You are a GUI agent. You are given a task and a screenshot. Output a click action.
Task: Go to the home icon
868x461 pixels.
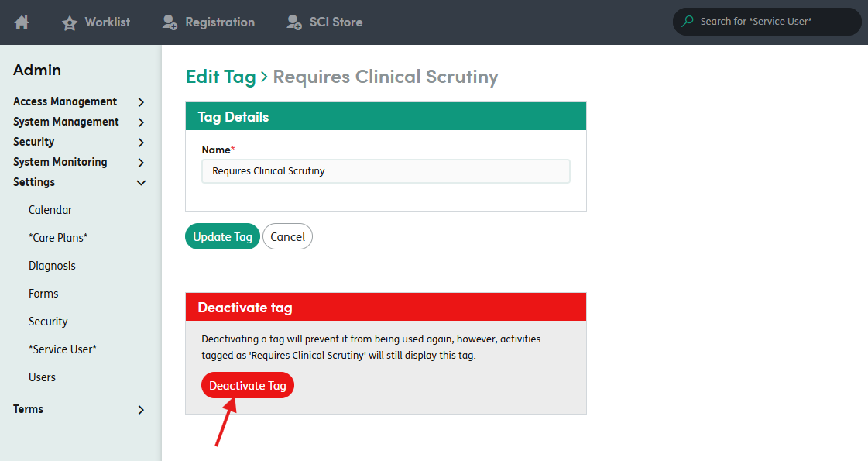tap(22, 22)
